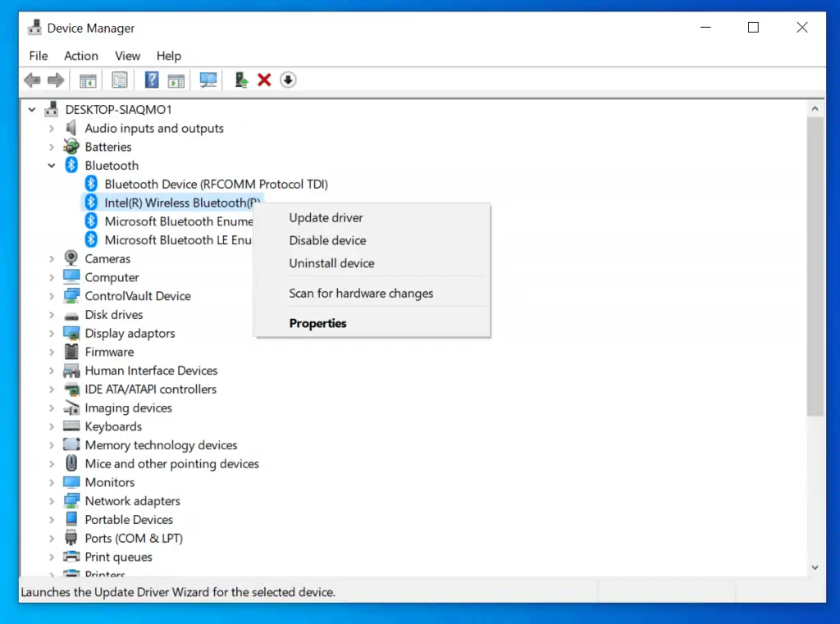Click the Show/Hide Console Tree toolbar icon
The image size is (840, 624).
coord(88,80)
